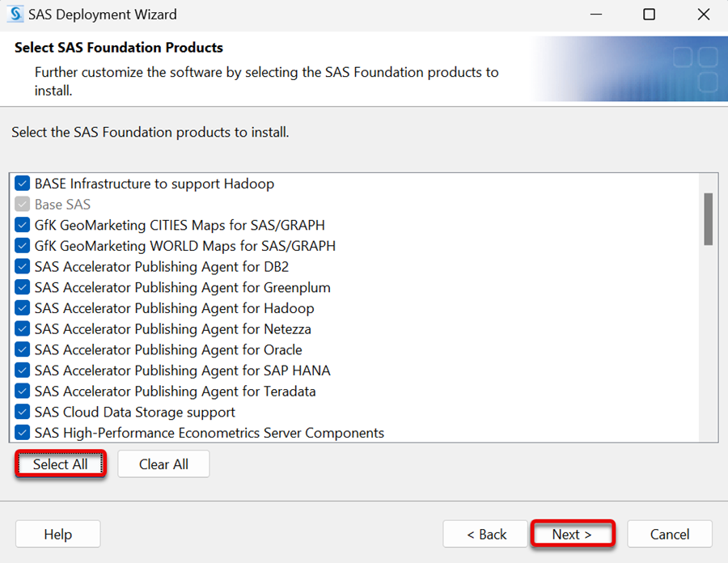Toggle SAS Cloud Data Storage support
Image resolution: width=728 pixels, height=563 pixels.
coord(23,412)
